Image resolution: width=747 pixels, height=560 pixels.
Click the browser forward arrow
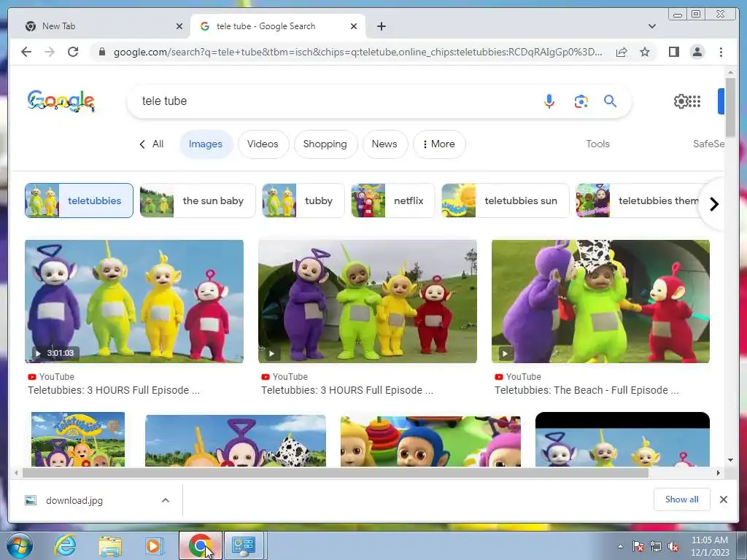50,52
